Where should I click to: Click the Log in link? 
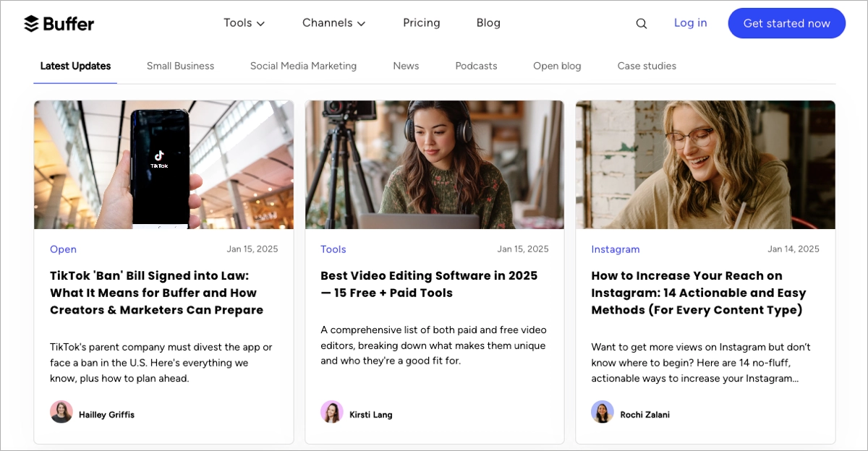click(690, 23)
